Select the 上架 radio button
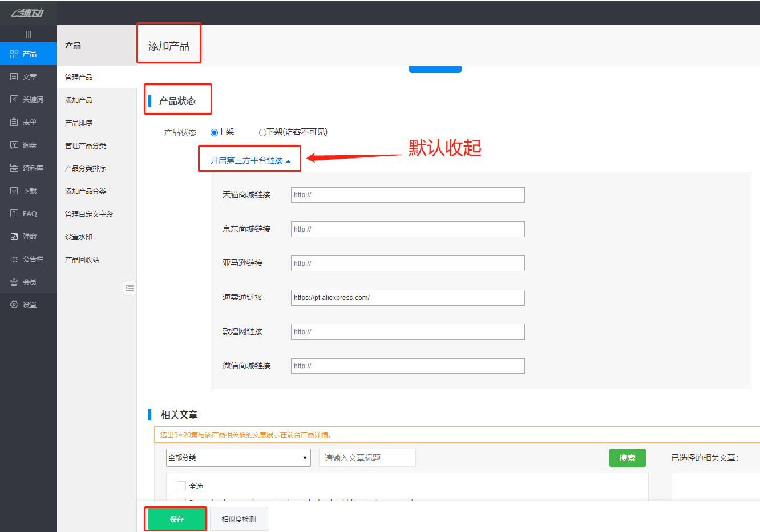 (215, 132)
